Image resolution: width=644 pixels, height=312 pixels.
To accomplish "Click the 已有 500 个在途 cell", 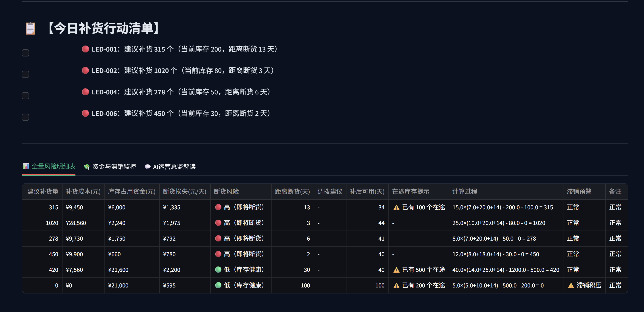I will [x=419, y=270].
